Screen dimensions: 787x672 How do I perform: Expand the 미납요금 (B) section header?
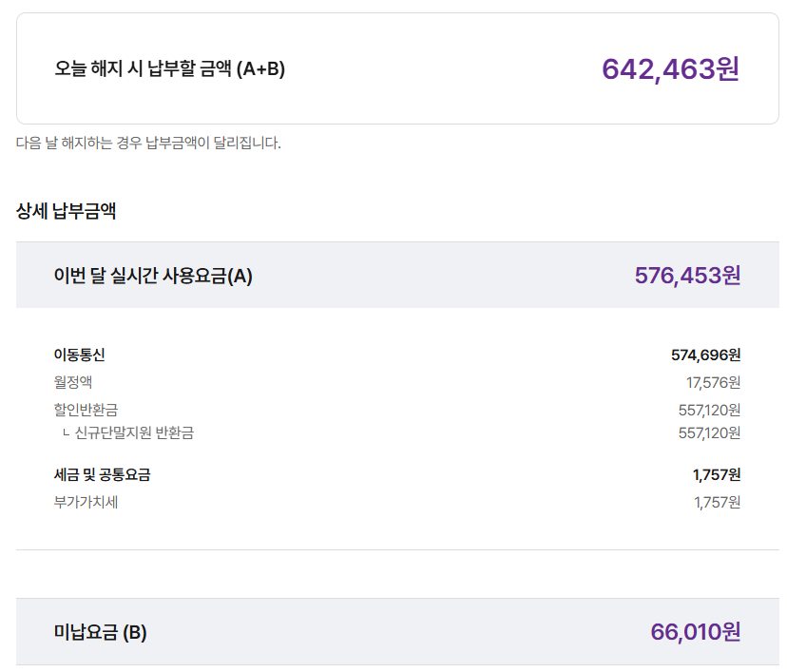pos(397,632)
